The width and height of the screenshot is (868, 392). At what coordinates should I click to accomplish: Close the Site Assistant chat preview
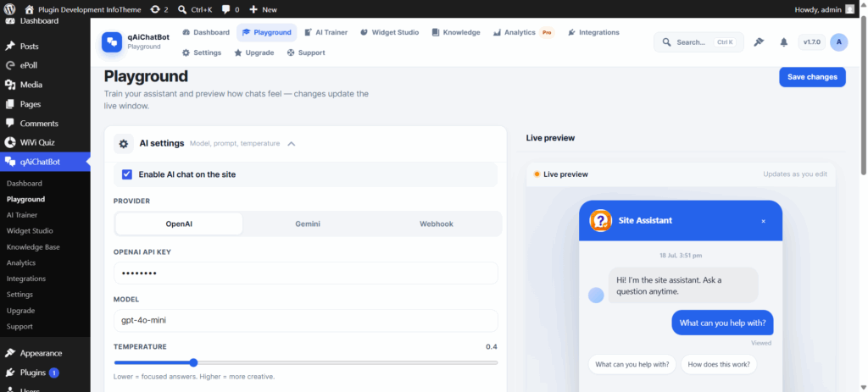(x=764, y=221)
